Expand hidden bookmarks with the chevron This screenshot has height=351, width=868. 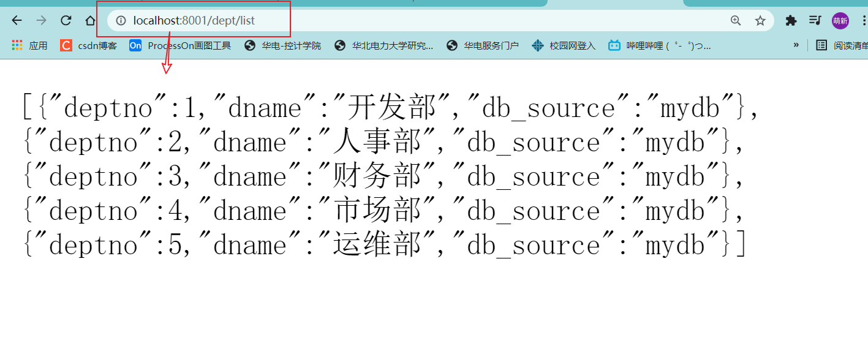coord(796,45)
